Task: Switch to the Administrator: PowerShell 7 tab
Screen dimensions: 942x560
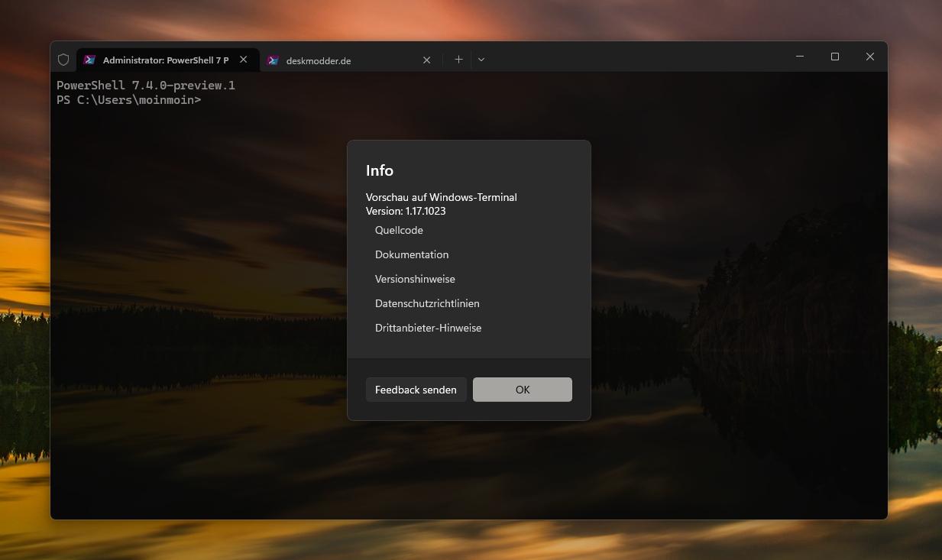Action: pyautogui.click(x=167, y=60)
